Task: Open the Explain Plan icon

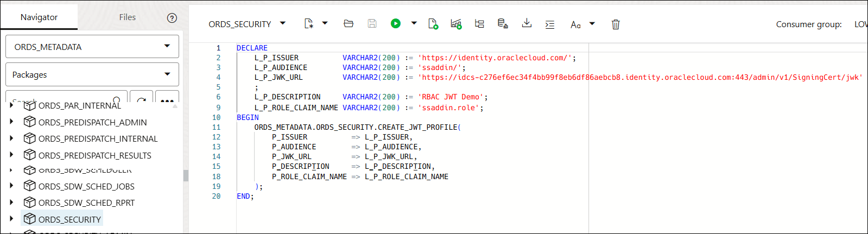Action: click(x=479, y=23)
